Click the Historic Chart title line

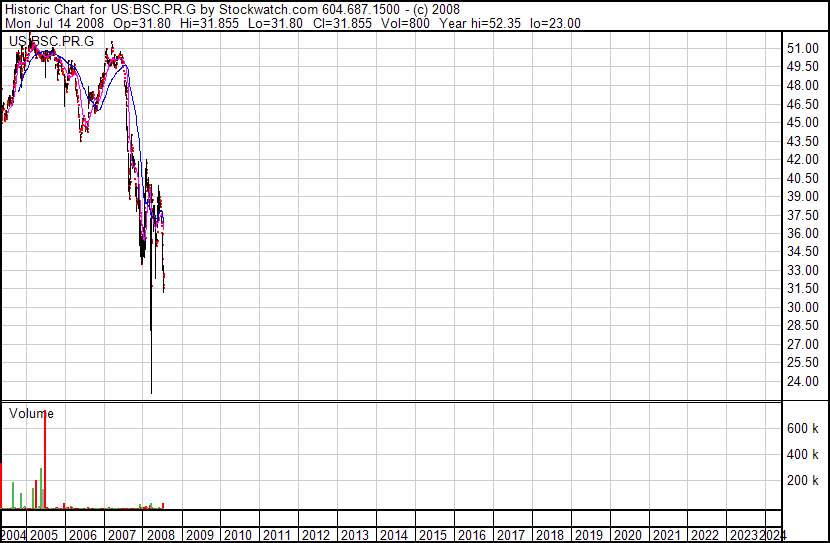(232, 10)
